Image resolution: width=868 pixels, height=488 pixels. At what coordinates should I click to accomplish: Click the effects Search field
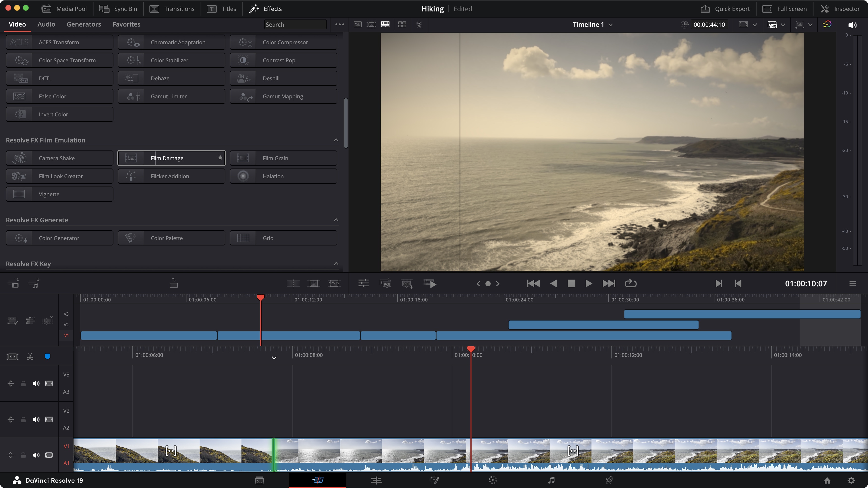tap(295, 25)
